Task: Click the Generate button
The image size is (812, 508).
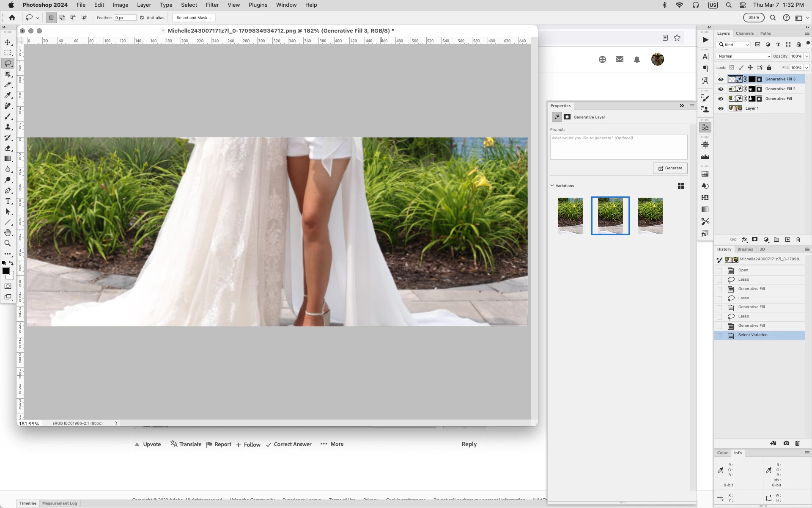Action: pyautogui.click(x=670, y=168)
